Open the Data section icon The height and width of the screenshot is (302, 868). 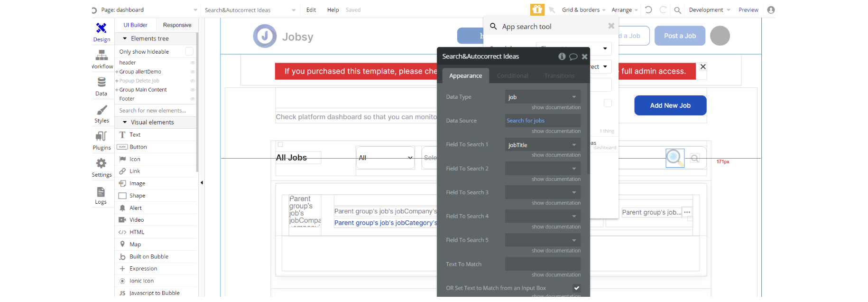point(102,83)
